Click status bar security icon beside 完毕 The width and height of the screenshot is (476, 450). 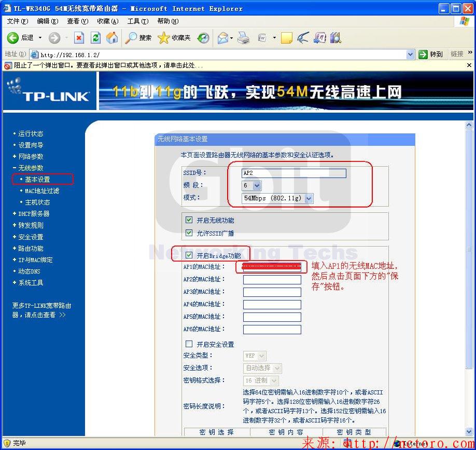pos(7,443)
